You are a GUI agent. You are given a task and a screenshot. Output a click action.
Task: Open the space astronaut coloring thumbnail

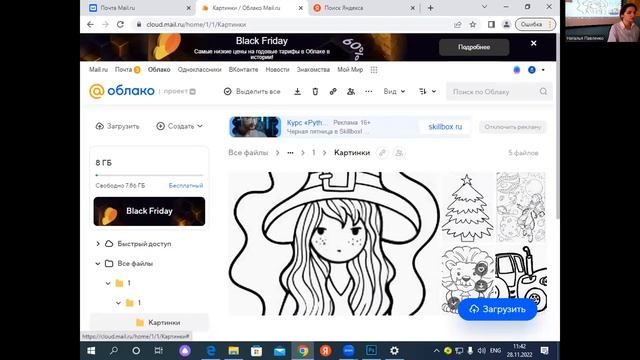521,207
